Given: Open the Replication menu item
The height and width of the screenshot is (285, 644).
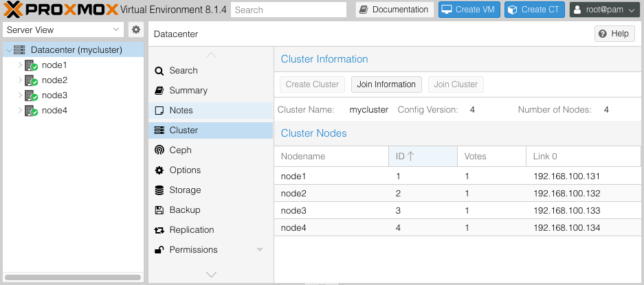Looking at the screenshot, I should coord(211,230).
